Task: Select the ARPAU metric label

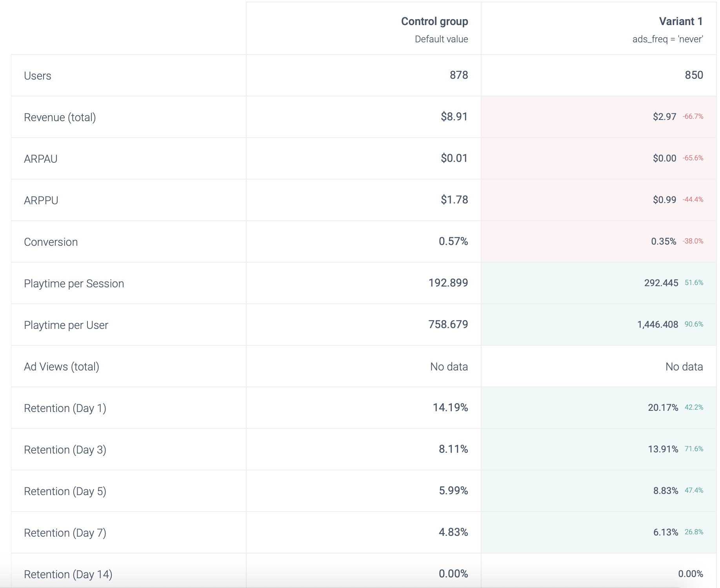Action: click(x=41, y=159)
